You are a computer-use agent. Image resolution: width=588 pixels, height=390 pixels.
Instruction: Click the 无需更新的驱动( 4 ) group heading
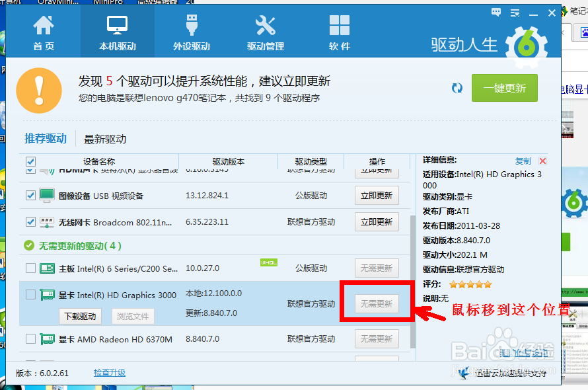point(80,246)
